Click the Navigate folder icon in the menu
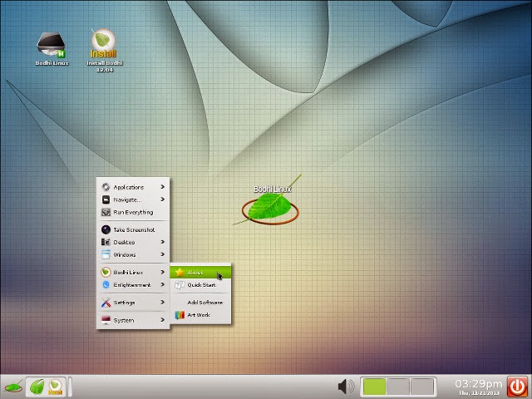The width and height of the screenshot is (532, 399). 106,199
